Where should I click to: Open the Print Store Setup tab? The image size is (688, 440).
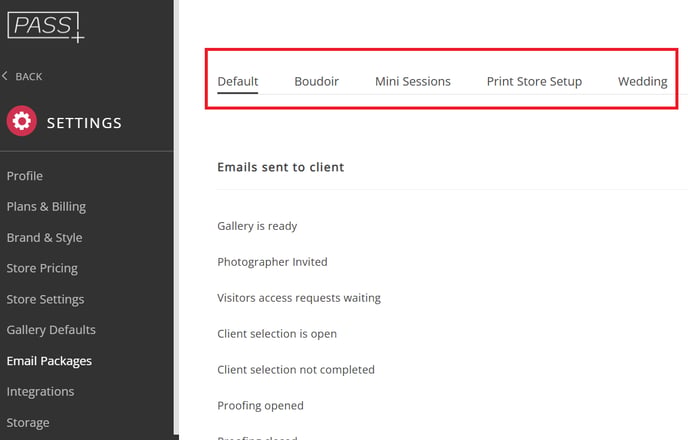[534, 82]
